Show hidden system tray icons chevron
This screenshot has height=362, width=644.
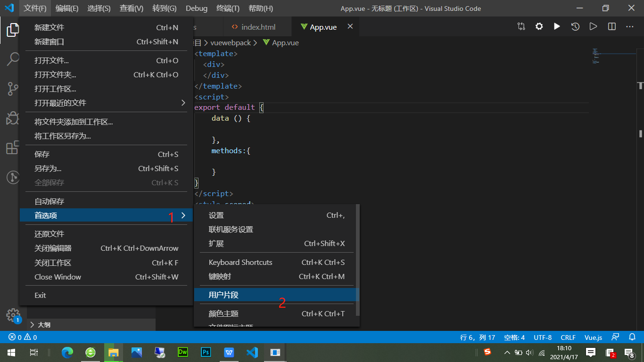507,352
